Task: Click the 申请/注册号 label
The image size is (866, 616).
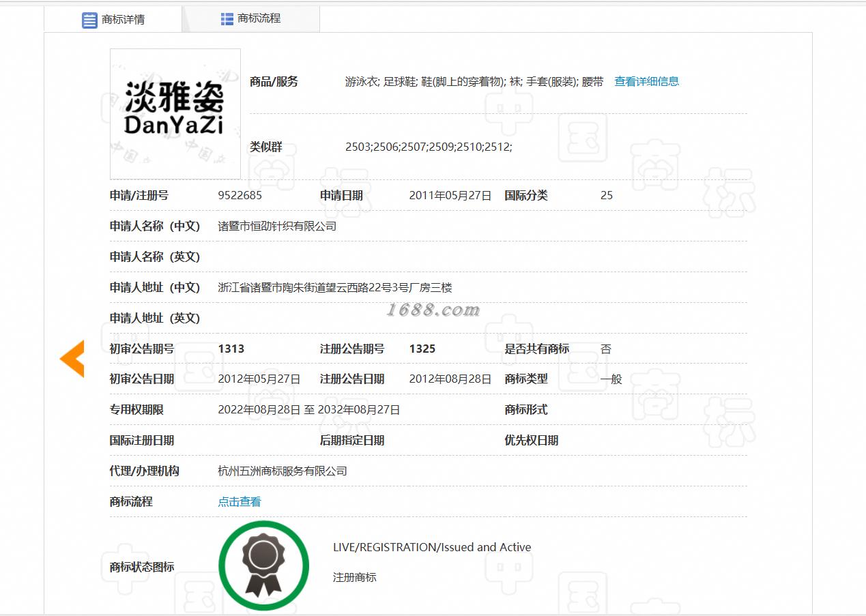Action: coord(139,195)
